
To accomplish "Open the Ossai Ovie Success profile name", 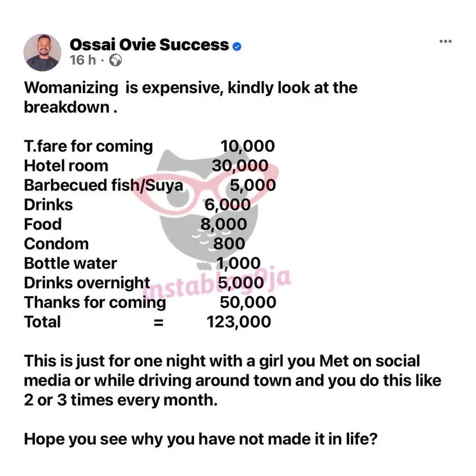I will click(x=149, y=45).
